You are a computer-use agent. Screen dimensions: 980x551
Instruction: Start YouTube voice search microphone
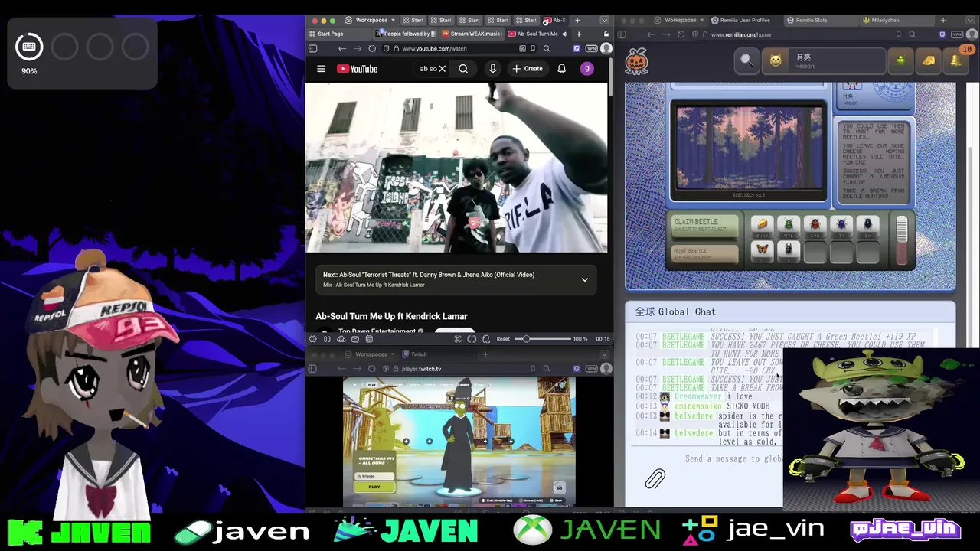point(493,69)
